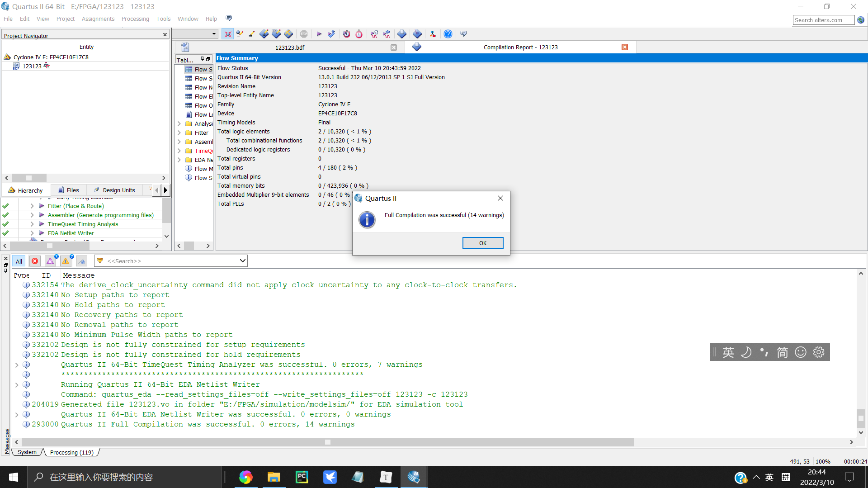Toggle the IME punctuation mode button
Screen dimensions: 868x488
(764, 352)
